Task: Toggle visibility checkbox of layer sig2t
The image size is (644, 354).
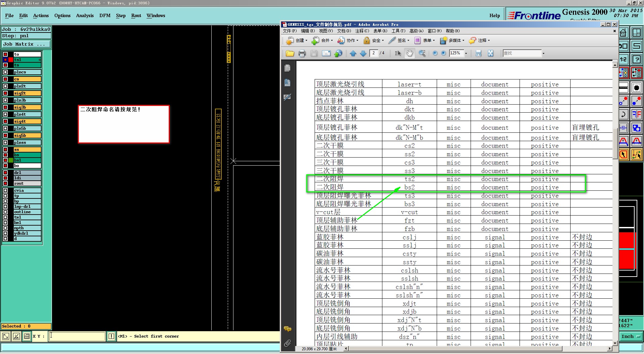Action: click(x=5, y=93)
